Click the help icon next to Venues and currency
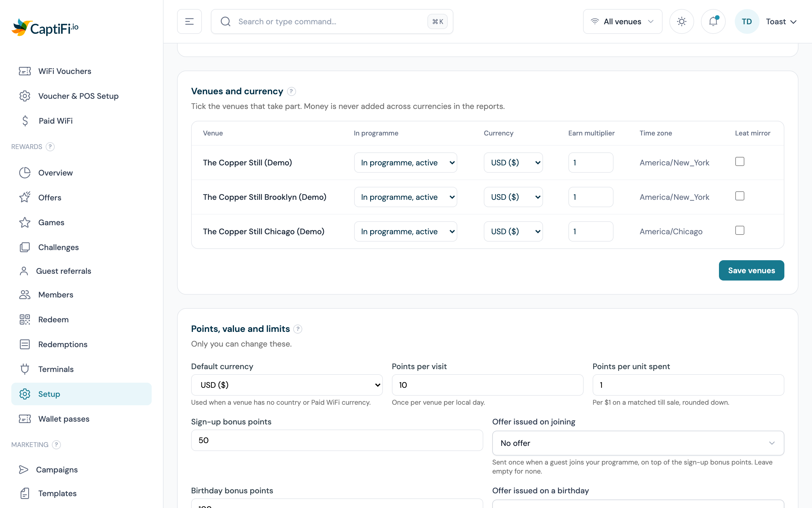Image resolution: width=812 pixels, height=508 pixels. pyautogui.click(x=292, y=91)
